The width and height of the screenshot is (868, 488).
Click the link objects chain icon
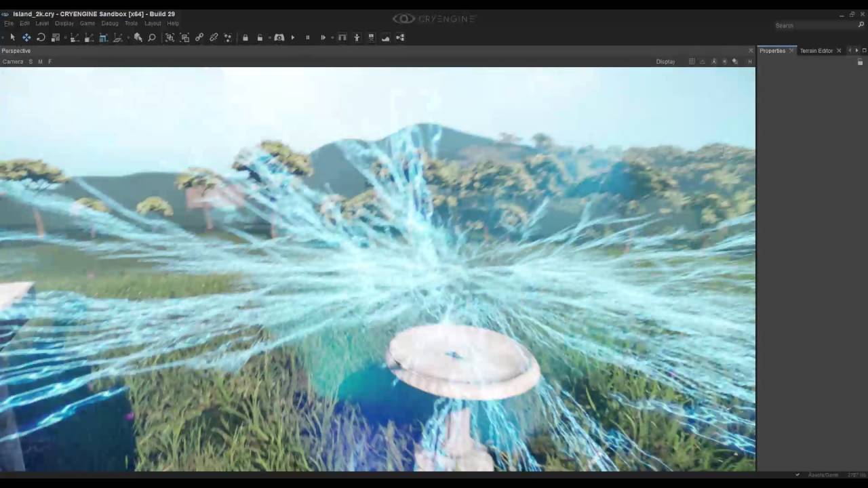pyautogui.click(x=199, y=37)
